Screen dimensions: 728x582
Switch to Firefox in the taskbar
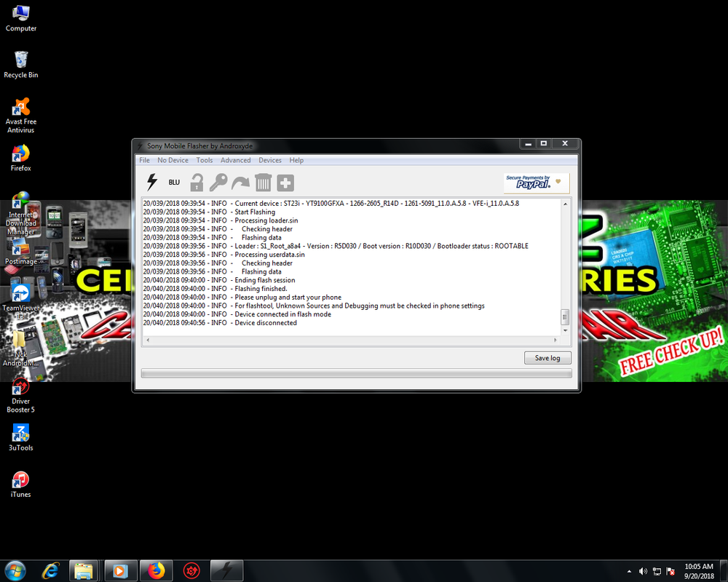(157, 570)
